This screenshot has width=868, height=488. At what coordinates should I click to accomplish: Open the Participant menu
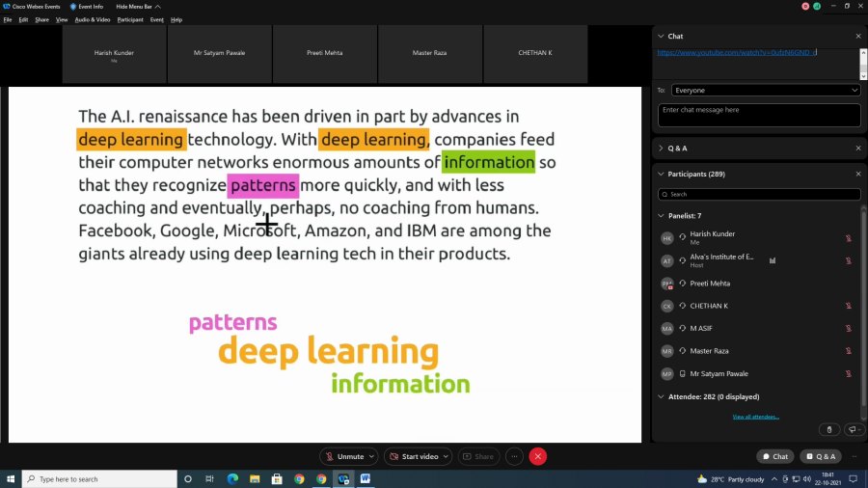coord(130,20)
